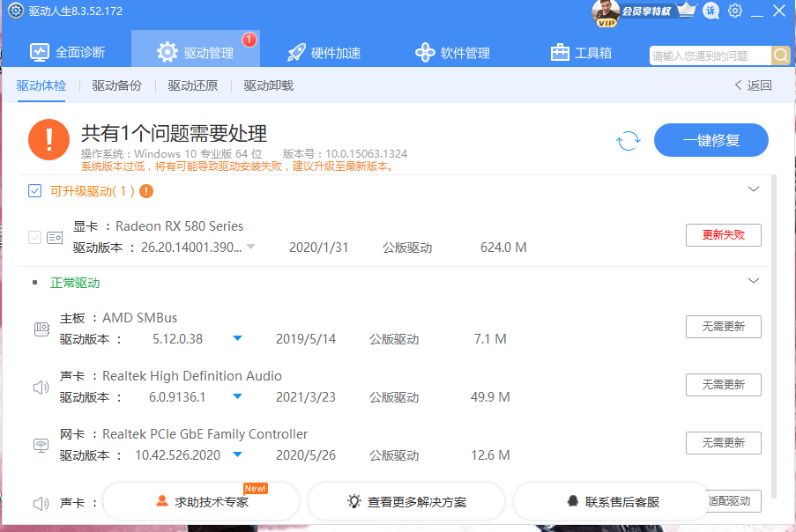Screen dimensions: 796x532
Task: Click the New! badge on 求助技术专家
Action: [x=256, y=488]
